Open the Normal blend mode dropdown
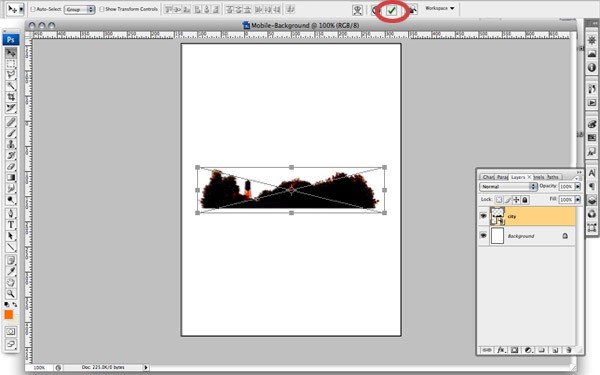The width and height of the screenshot is (600, 375). click(x=508, y=186)
